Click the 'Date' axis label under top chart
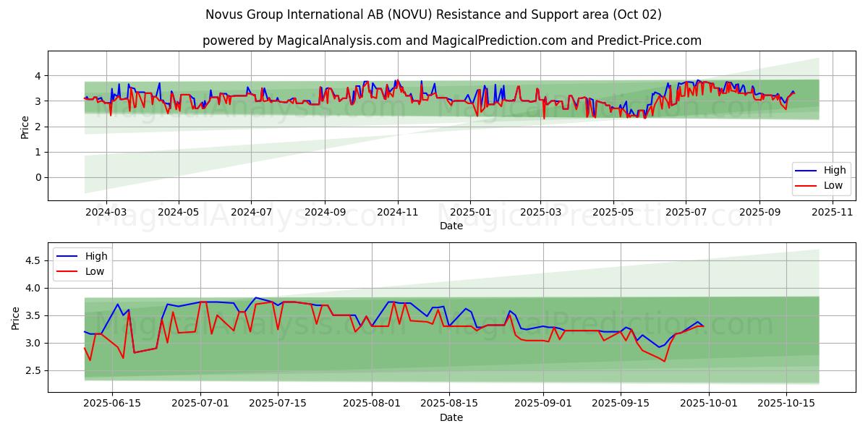The width and height of the screenshot is (868, 434). click(451, 226)
